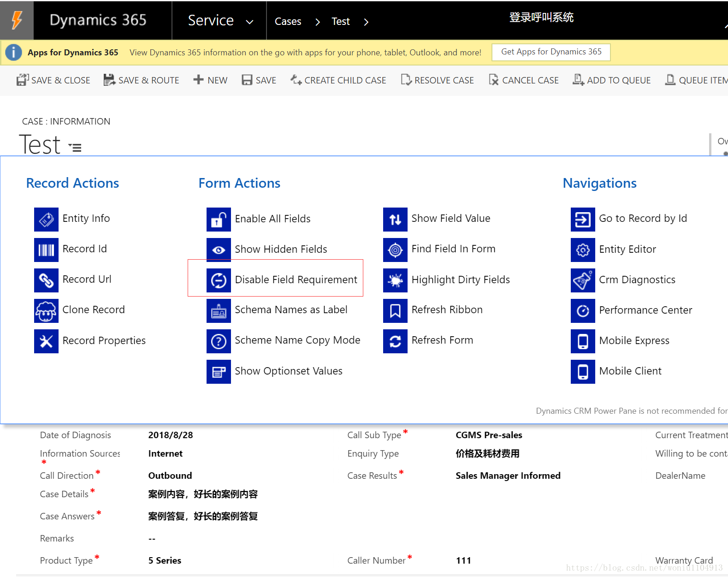728x577 pixels.
Task: Click the Record Url link icon
Action: (46, 280)
